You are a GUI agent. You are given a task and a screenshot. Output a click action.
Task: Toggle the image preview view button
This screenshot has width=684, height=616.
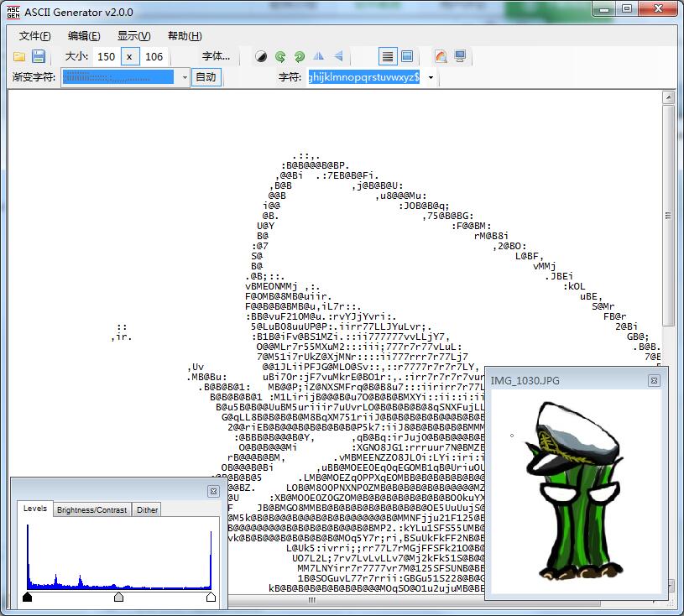click(x=407, y=57)
